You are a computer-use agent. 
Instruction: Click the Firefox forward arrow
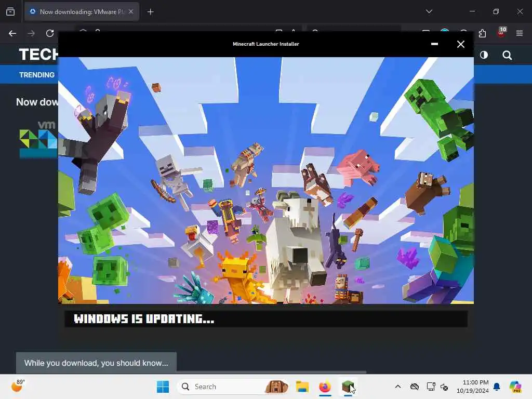[x=31, y=33]
